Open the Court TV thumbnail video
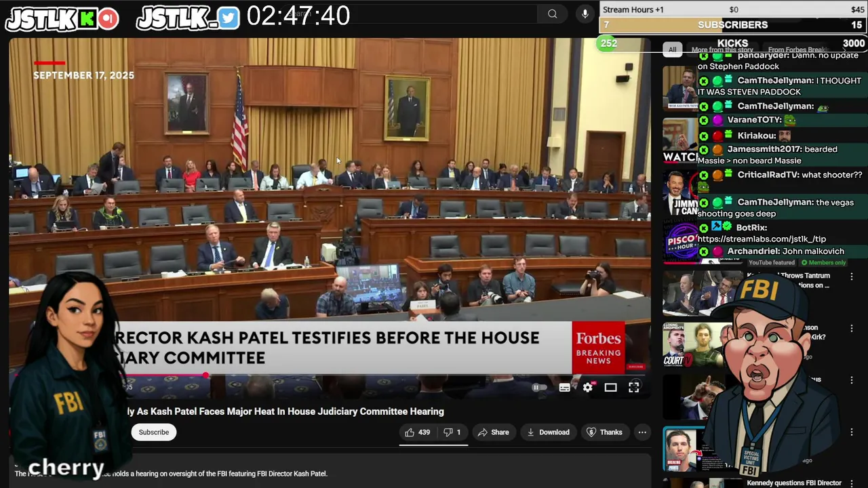 (x=693, y=346)
